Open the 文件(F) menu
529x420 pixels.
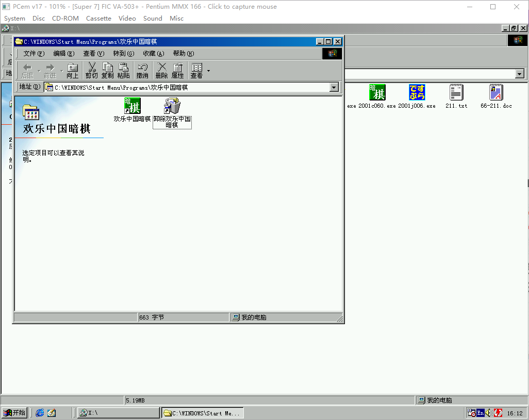[x=34, y=54]
